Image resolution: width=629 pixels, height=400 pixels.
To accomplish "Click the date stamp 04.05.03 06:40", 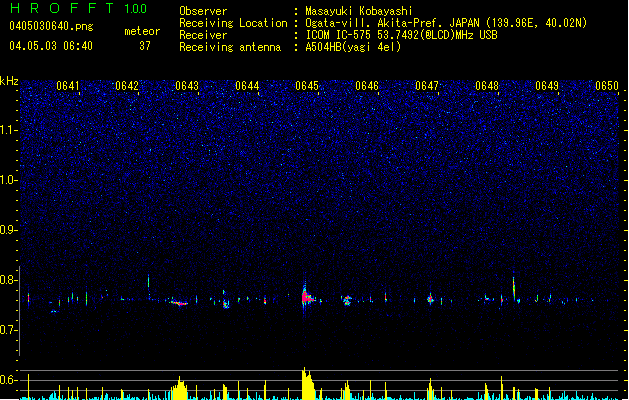I will [x=51, y=46].
